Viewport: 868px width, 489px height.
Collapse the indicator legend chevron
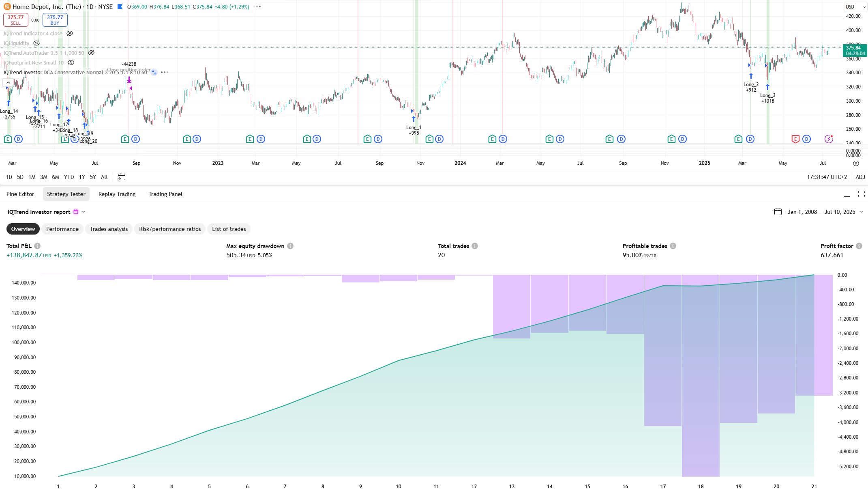[x=8, y=83]
